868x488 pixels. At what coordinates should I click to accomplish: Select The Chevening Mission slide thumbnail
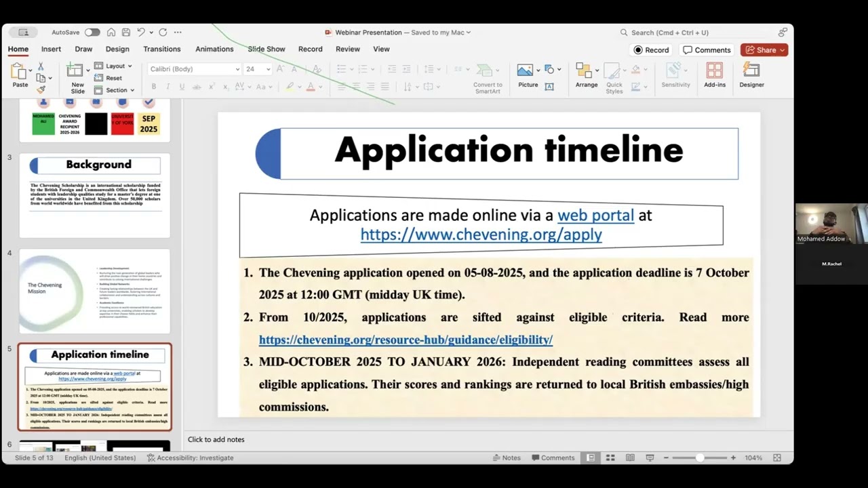tap(95, 291)
